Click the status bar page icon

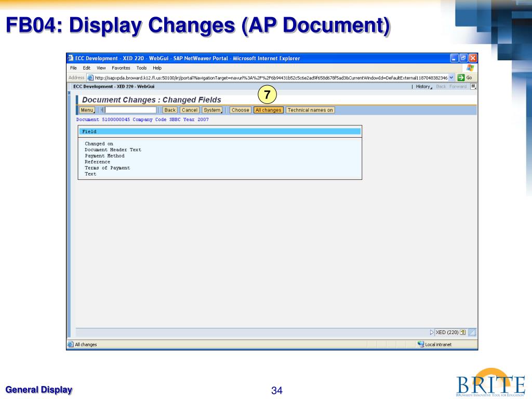(x=71, y=344)
